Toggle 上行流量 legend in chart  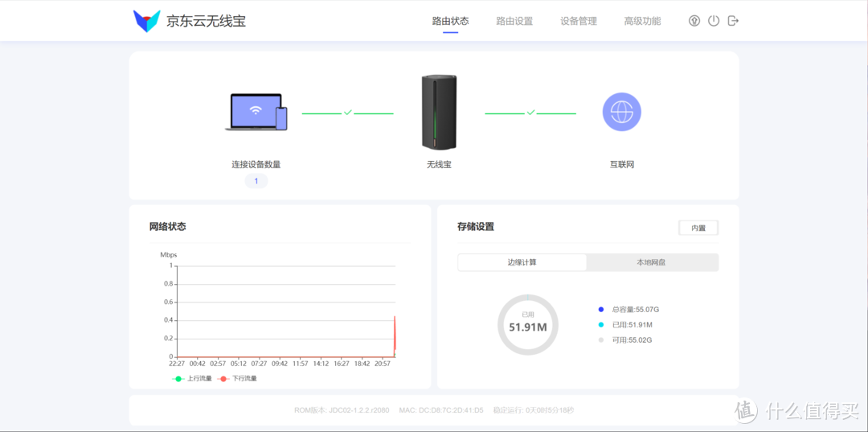click(x=192, y=379)
